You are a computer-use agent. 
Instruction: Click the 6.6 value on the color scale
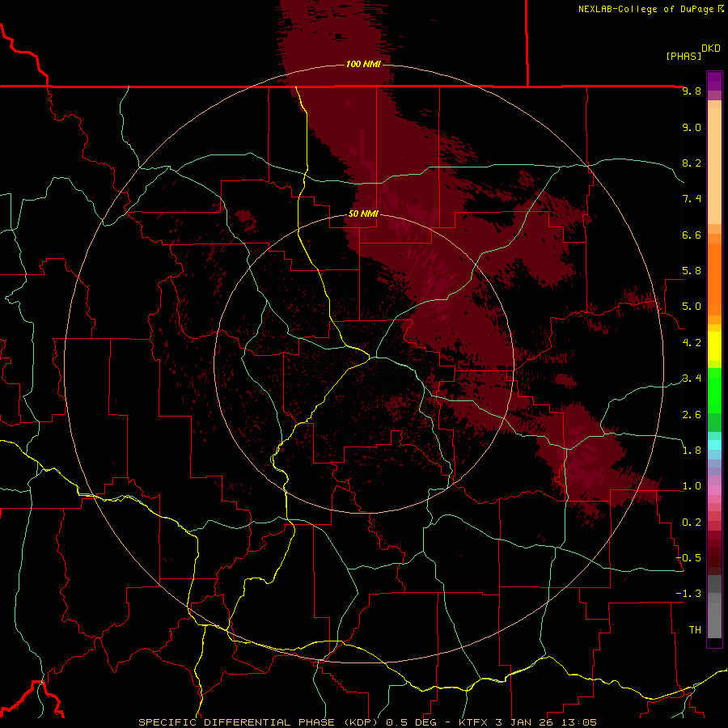coord(692,235)
